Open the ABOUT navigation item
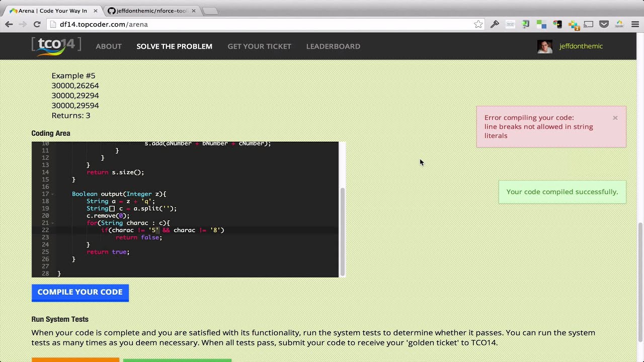Viewport: 644px width, 362px height. coord(109,46)
